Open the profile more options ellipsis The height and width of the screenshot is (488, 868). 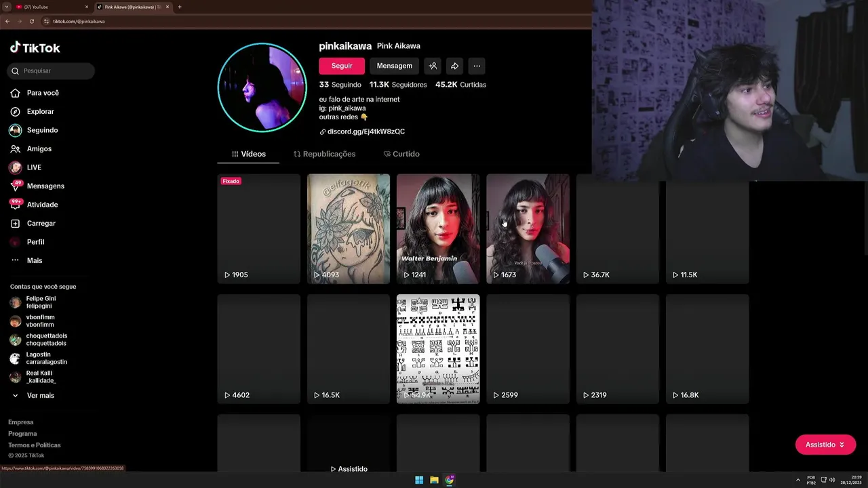[x=477, y=66]
